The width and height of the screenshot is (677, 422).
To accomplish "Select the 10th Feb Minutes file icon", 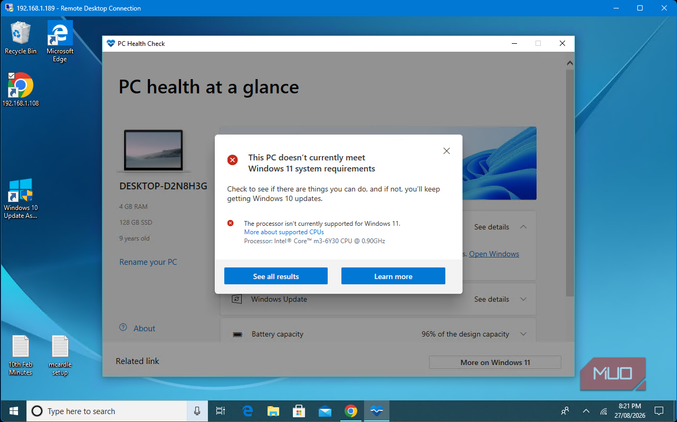I will tap(20, 355).
